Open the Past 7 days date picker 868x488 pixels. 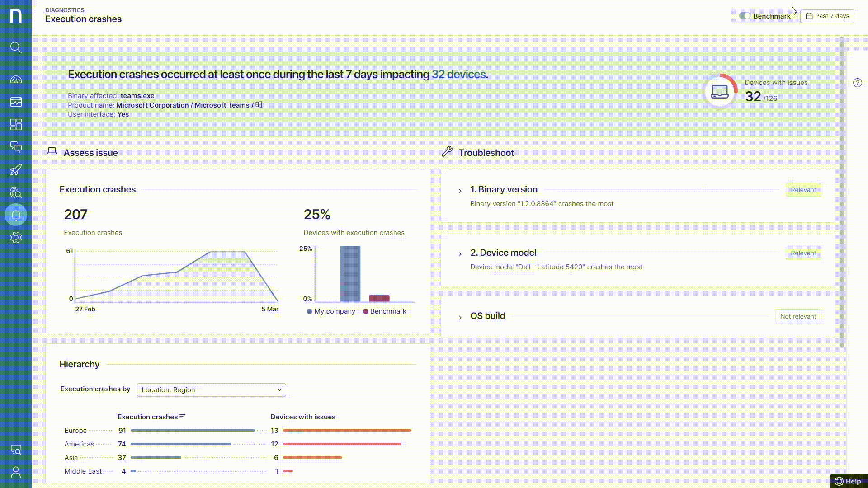pos(827,16)
